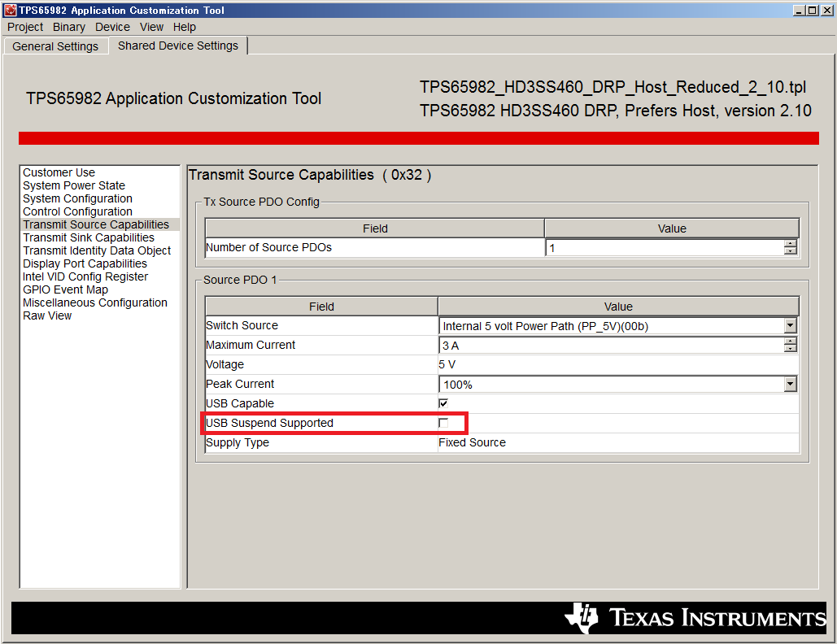Increase Maximum Current with up arrow
This screenshot has height=644, width=837.
791,342
